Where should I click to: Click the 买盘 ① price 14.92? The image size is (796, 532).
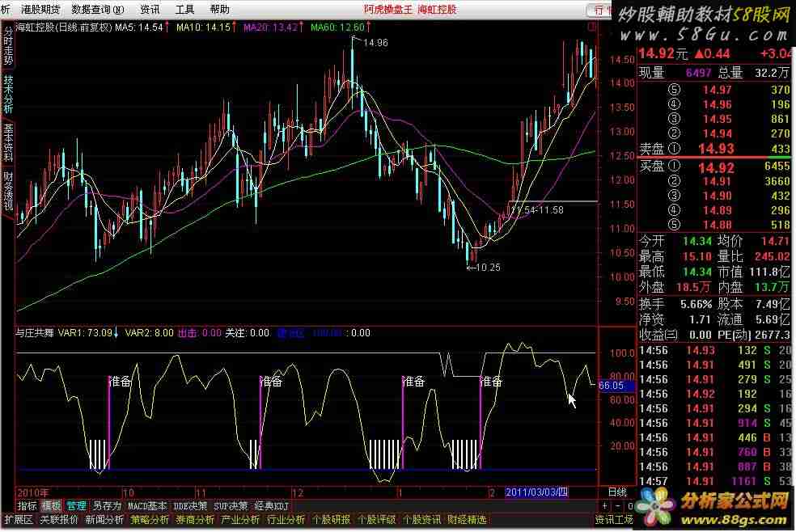716,168
